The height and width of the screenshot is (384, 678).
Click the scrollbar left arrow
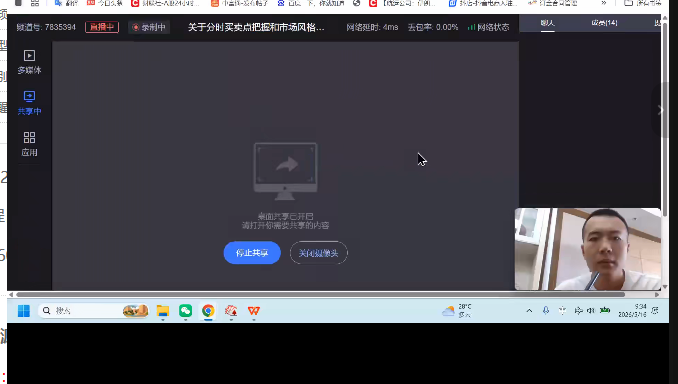point(11,294)
